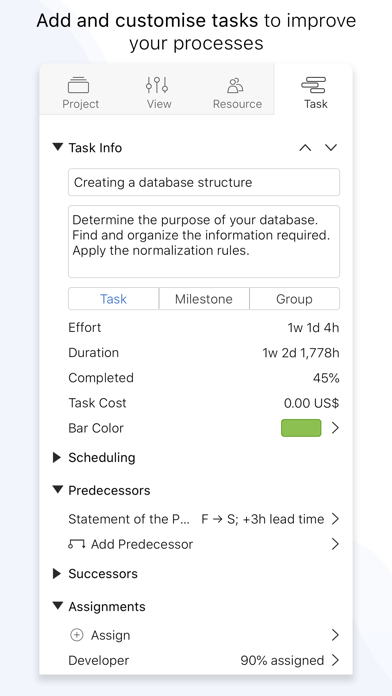Click the Assign plus icon
The height and width of the screenshot is (696, 392).
click(x=77, y=635)
